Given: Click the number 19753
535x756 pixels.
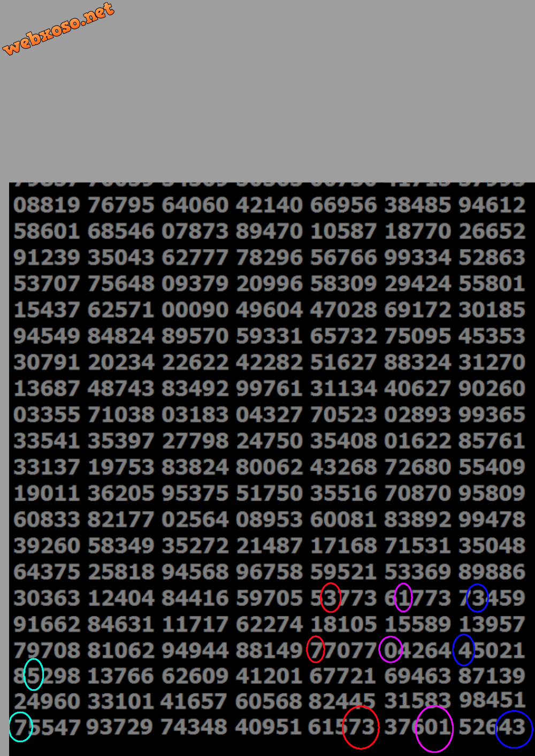Looking at the screenshot, I should coord(121,467).
